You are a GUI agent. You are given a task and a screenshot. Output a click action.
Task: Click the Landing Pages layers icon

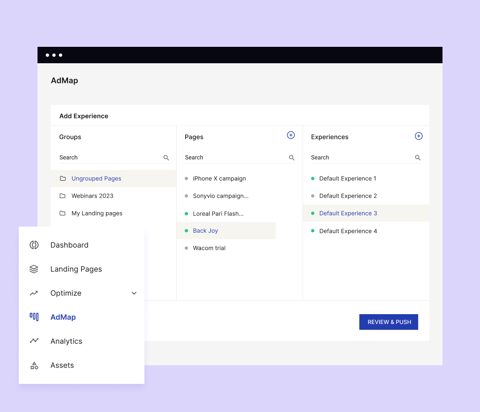(34, 269)
